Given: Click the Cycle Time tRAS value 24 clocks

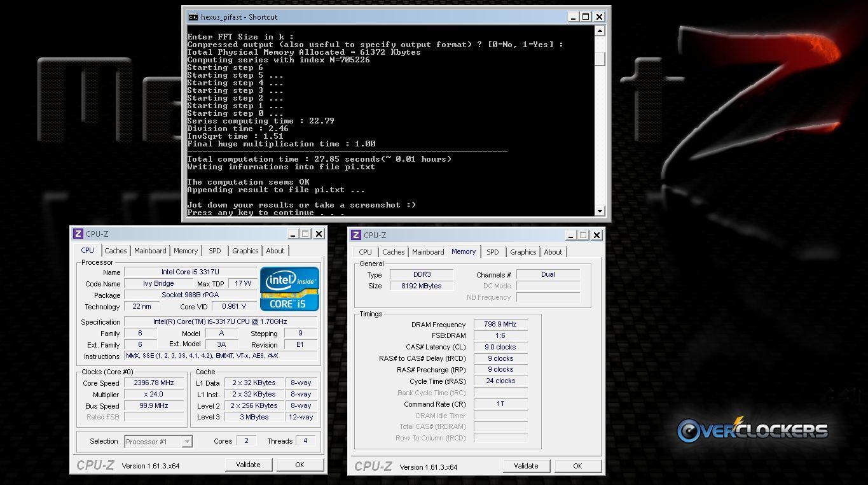Looking at the screenshot, I should [500, 381].
